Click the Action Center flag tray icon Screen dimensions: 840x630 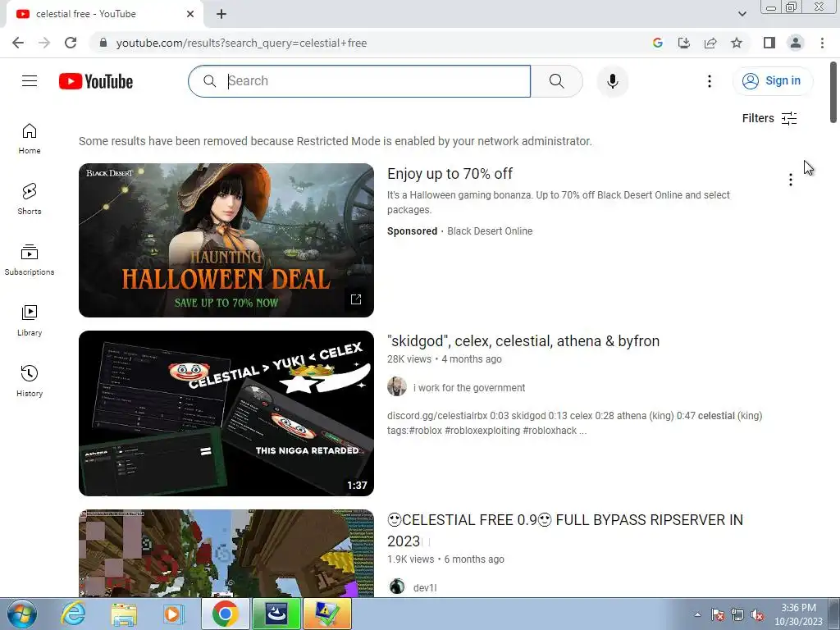click(718, 614)
